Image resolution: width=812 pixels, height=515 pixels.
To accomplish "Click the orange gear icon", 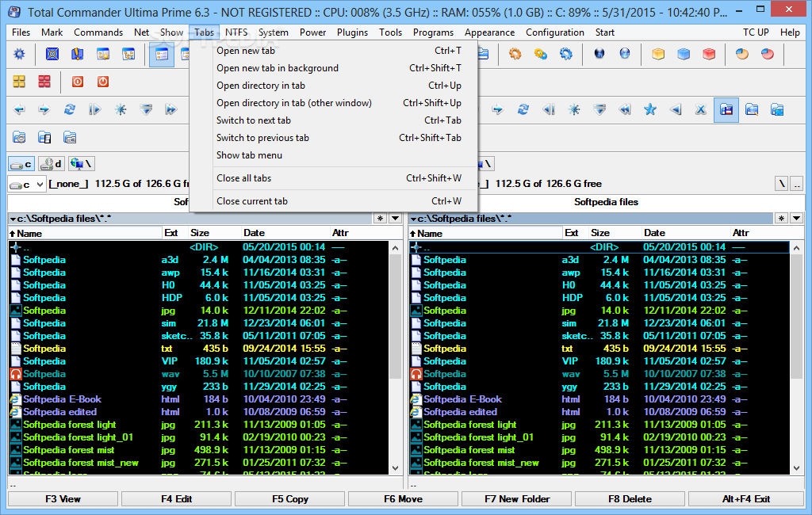I will pyautogui.click(x=515, y=54).
